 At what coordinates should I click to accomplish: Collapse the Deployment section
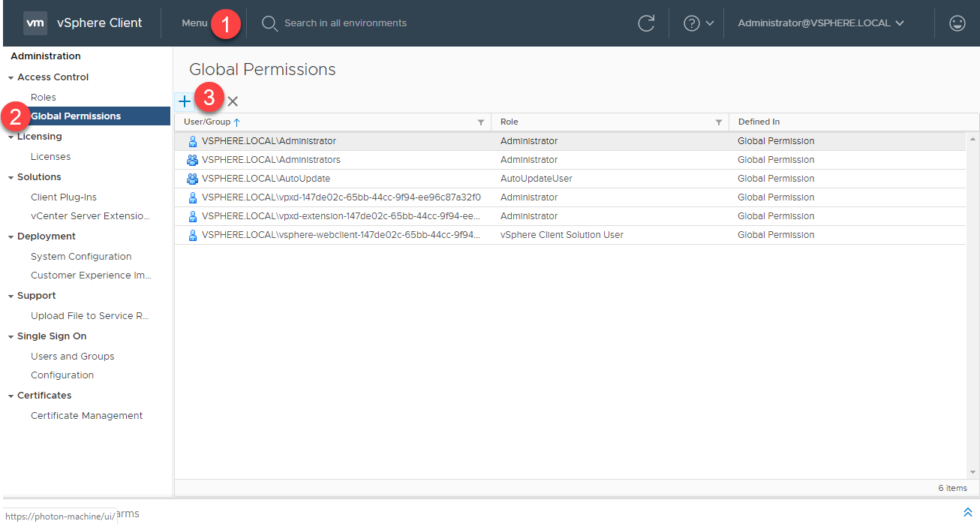pos(11,236)
